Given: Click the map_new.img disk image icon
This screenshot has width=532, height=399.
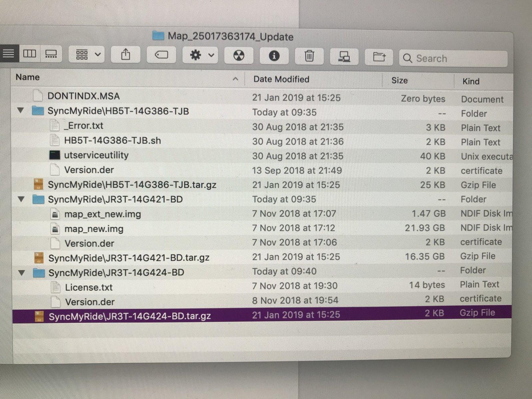Looking at the screenshot, I should point(55,229).
